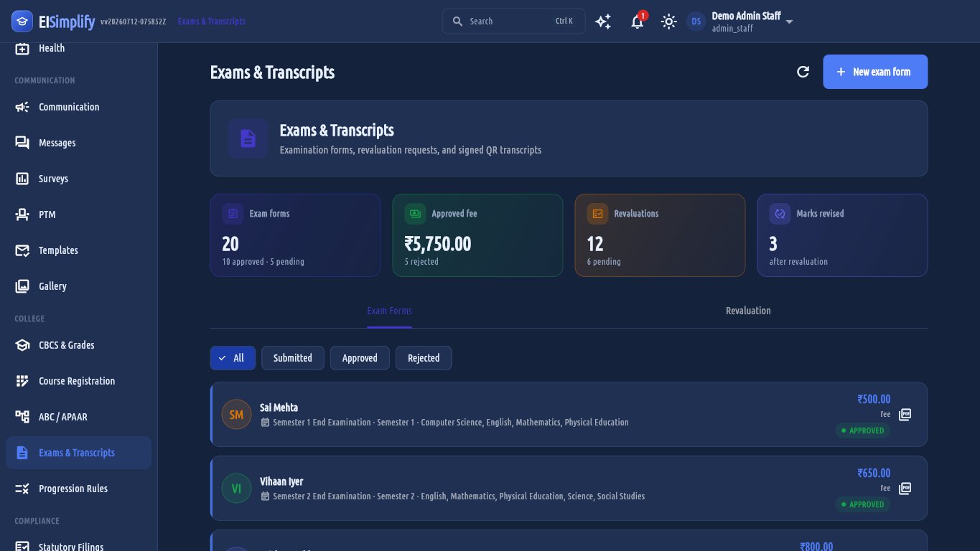Open Health in the sidebar
980x551 pixels.
78,48
